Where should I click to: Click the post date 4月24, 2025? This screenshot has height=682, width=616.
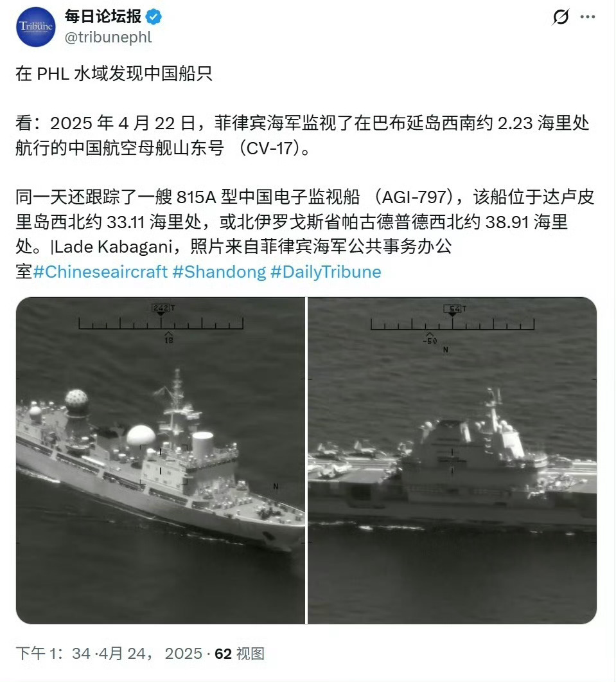(150, 653)
